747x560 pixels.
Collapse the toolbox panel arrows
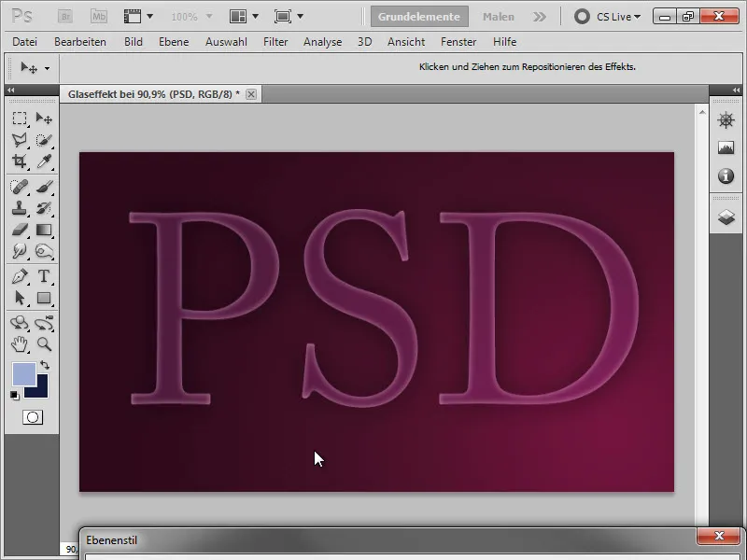click(x=11, y=90)
